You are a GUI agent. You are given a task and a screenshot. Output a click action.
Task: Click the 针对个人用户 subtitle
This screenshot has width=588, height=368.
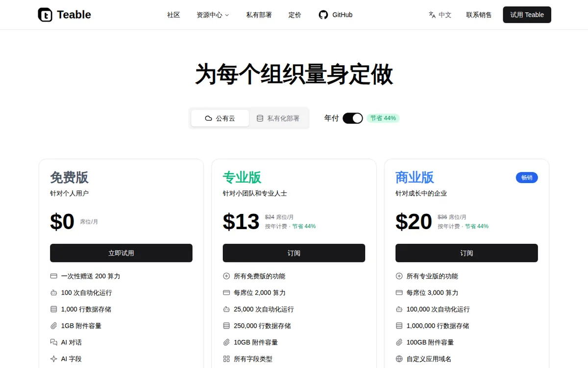70,193
